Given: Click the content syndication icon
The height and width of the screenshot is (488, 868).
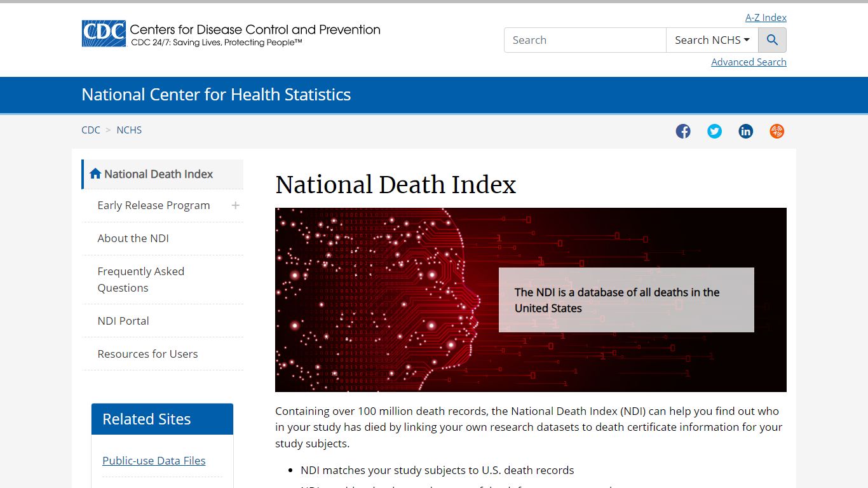Looking at the screenshot, I should (776, 131).
